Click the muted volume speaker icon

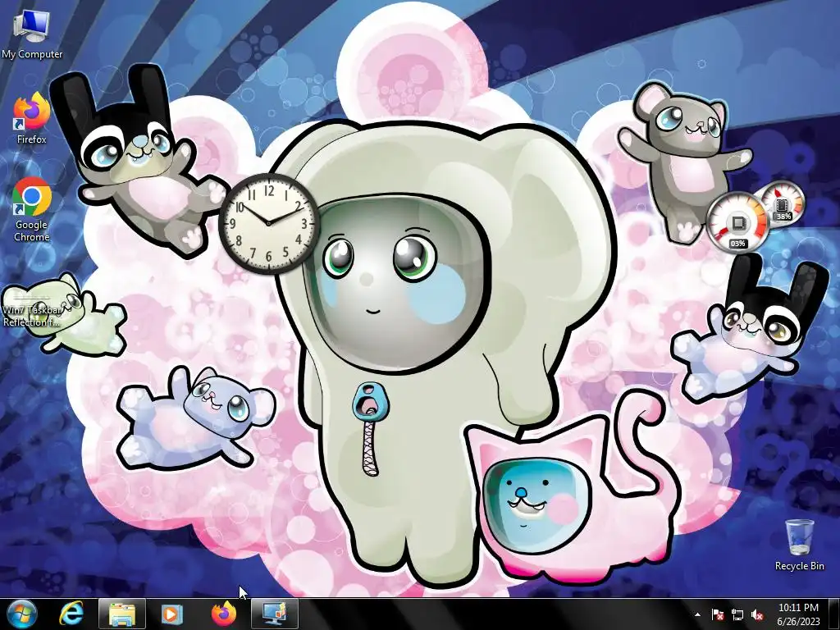(757, 615)
